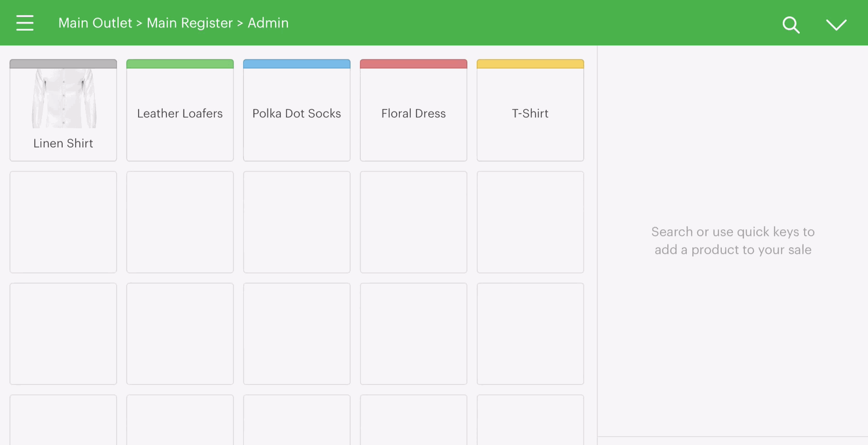Click the search magnifier icon
This screenshot has height=445, width=868.
[791, 25]
